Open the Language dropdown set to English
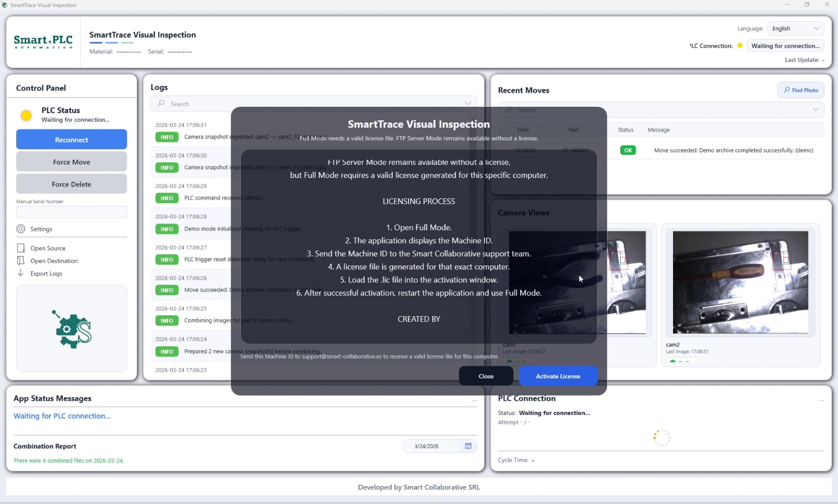Screen dimensions: 838x504 coord(795,29)
